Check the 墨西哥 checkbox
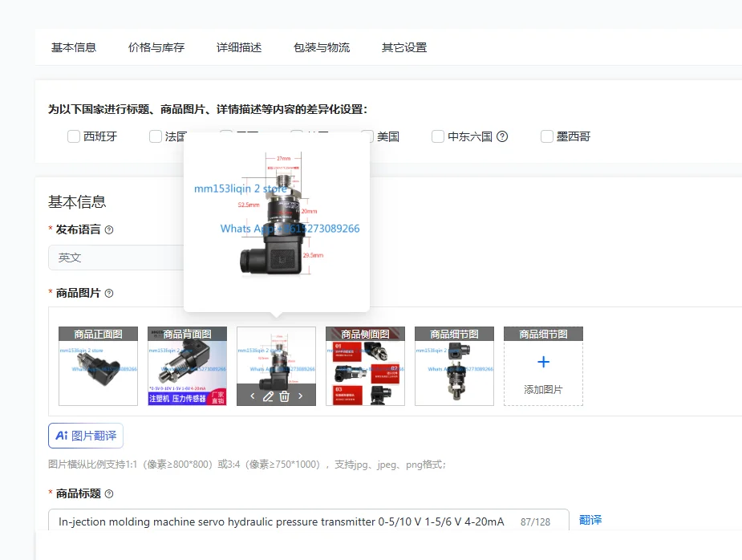Viewport: 742px width, 560px height. [x=546, y=137]
